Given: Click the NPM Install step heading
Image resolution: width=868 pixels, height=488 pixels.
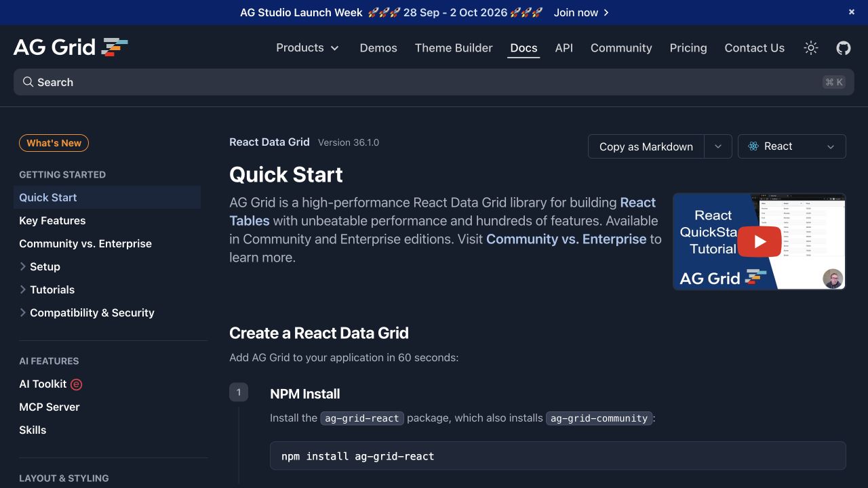Looking at the screenshot, I should (305, 394).
